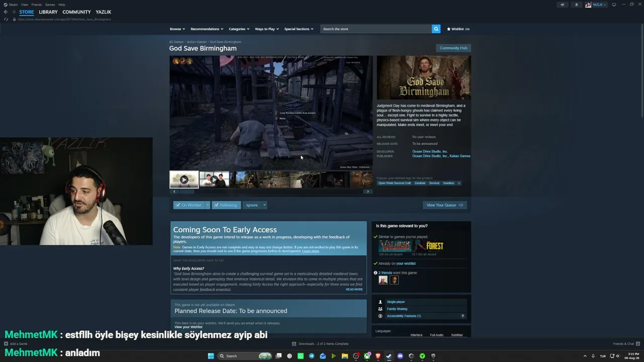644x362 pixels.
Task: Open Valheim from similar games played
Action: point(394,246)
